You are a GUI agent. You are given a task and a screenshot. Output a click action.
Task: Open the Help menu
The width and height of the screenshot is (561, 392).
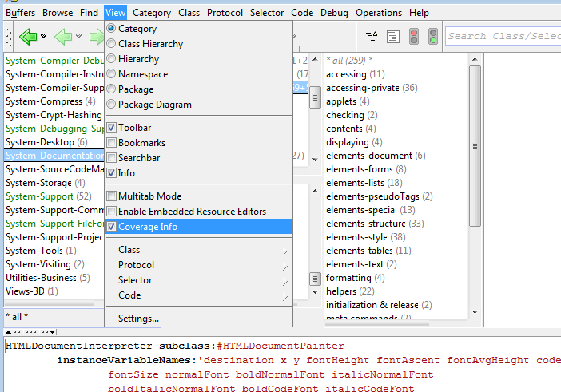tap(419, 13)
